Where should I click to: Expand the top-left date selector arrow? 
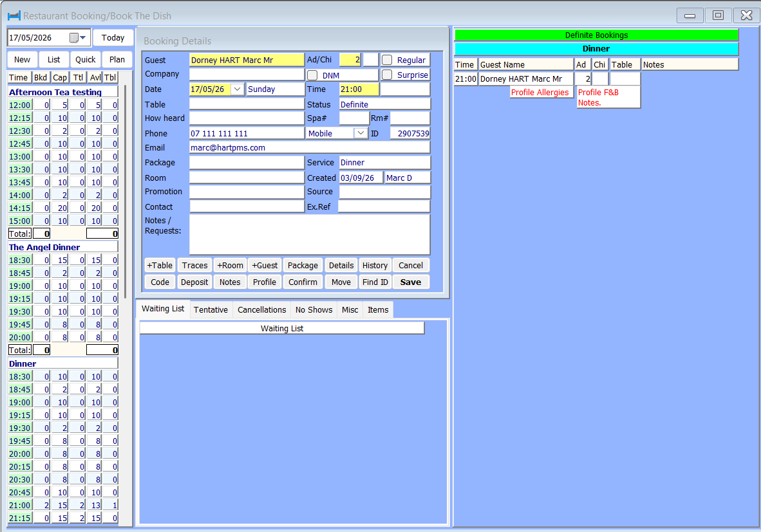coord(83,38)
